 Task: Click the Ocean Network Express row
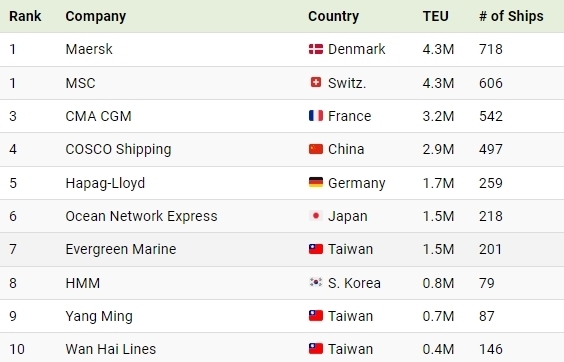point(282,216)
